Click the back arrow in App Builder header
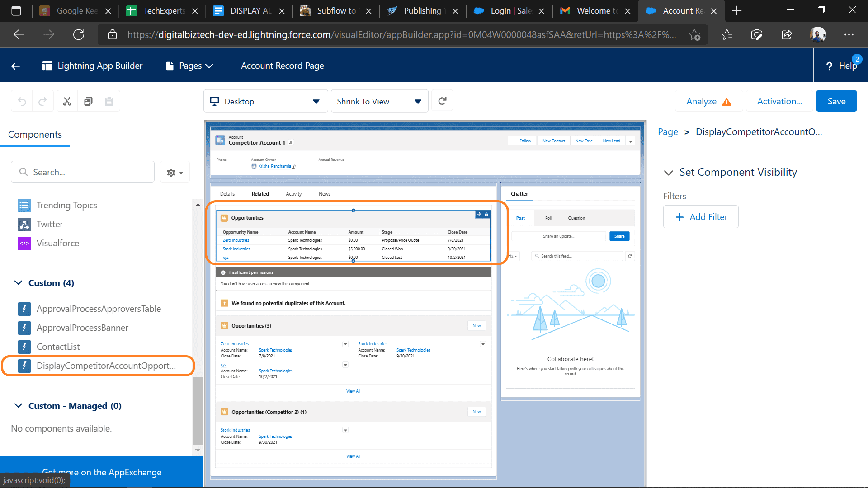 pyautogui.click(x=15, y=66)
